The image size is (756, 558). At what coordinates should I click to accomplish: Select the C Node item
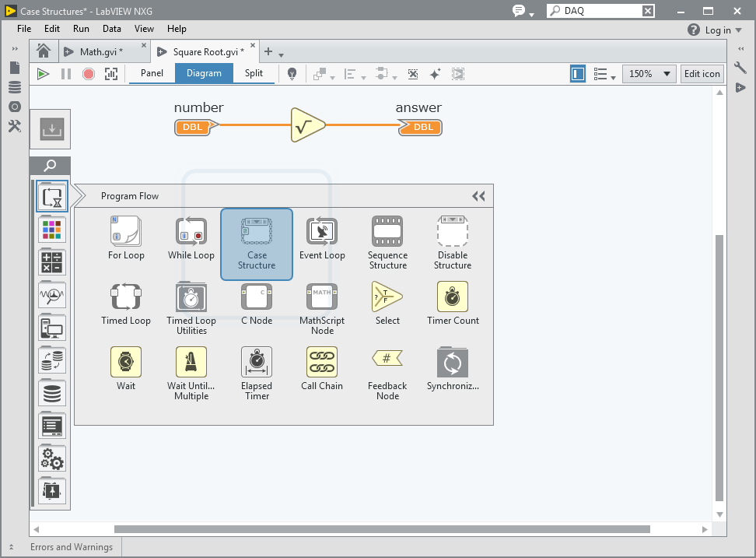coord(257,304)
